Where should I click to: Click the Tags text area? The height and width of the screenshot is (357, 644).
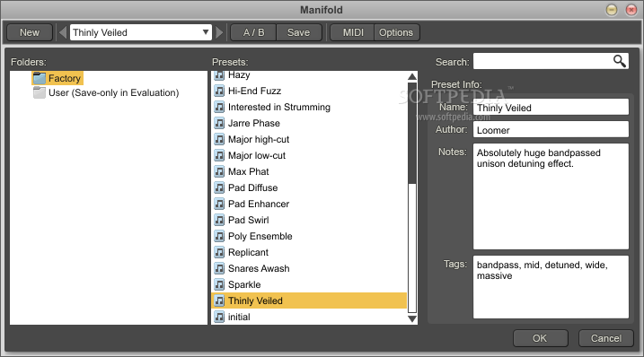pos(551,287)
